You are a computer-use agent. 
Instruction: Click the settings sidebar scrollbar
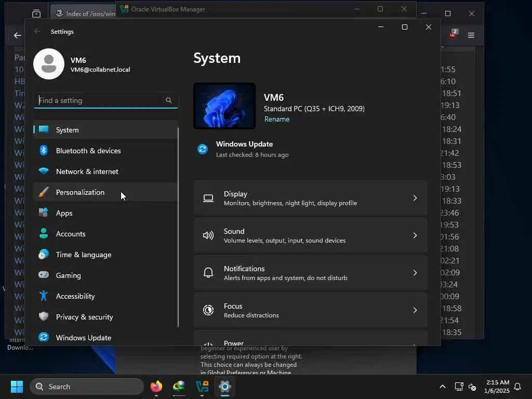coord(178,228)
